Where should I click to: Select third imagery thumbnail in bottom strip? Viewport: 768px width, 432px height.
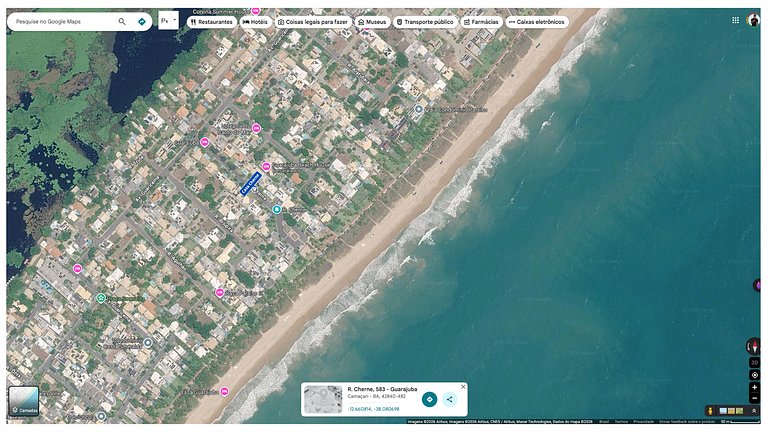740,411
